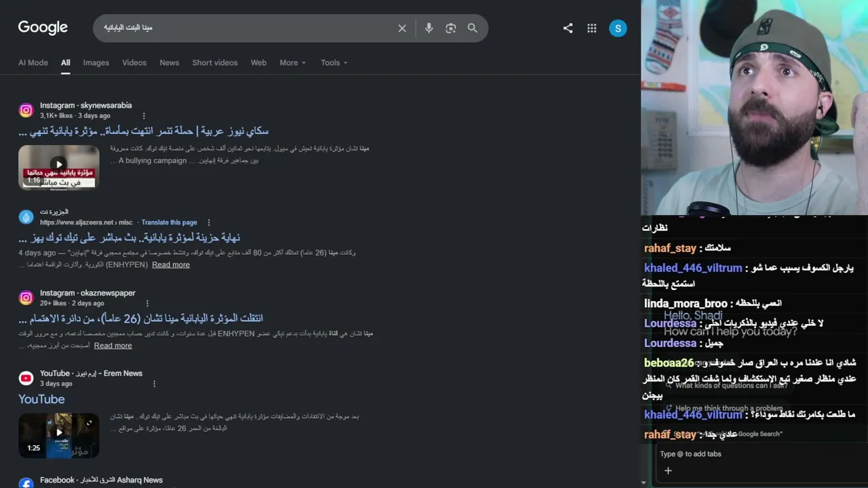Expand the More dropdown
This screenshot has width=868, height=488.
click(293, 62)
